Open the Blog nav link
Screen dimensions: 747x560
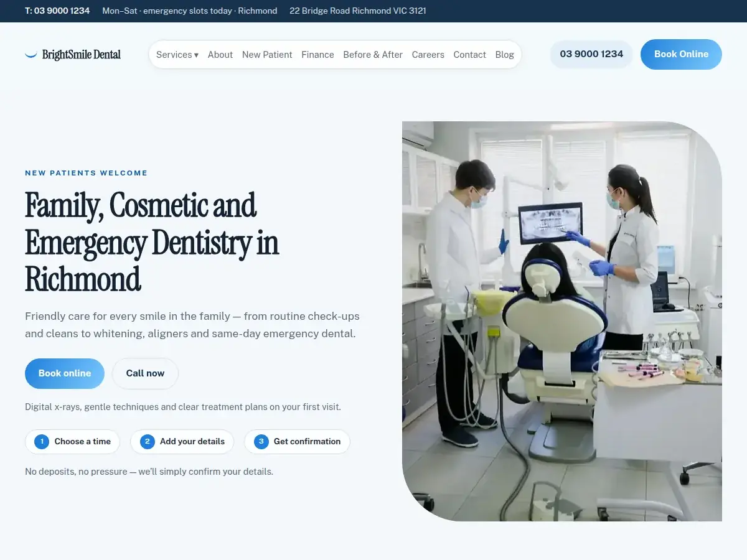(505, 55)
